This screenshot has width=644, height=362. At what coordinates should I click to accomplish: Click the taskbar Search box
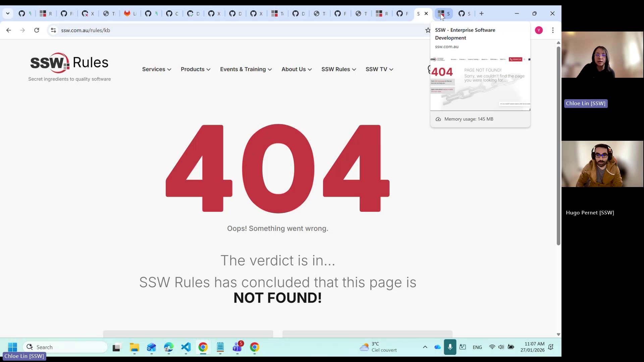pos(65,347)
